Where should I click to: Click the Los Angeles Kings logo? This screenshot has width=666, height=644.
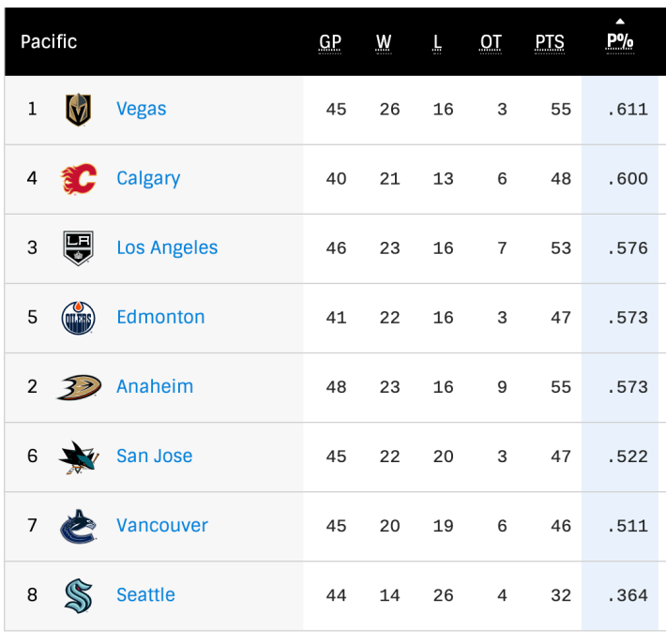[78, 248]
